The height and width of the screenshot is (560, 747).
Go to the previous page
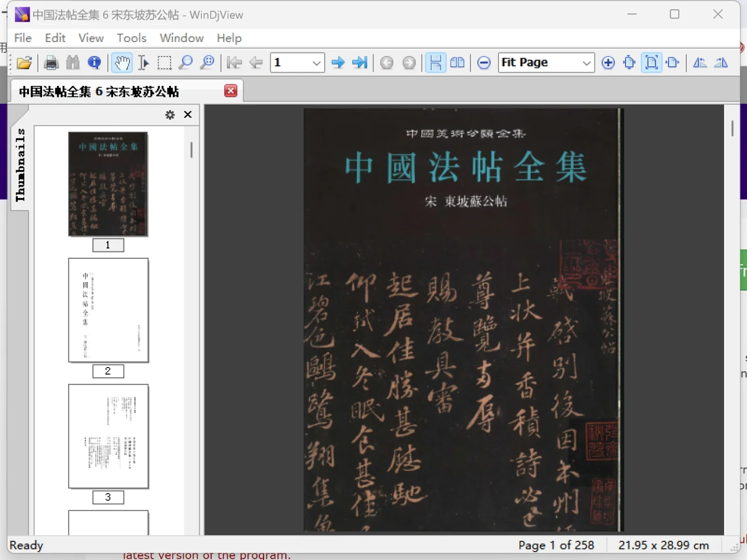(256, 63)
